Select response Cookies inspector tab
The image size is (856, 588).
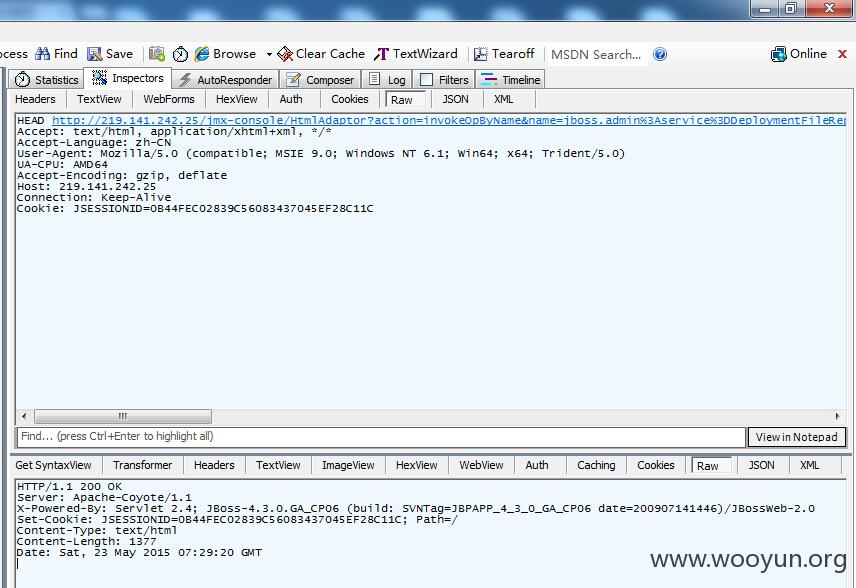click(656, 465)
